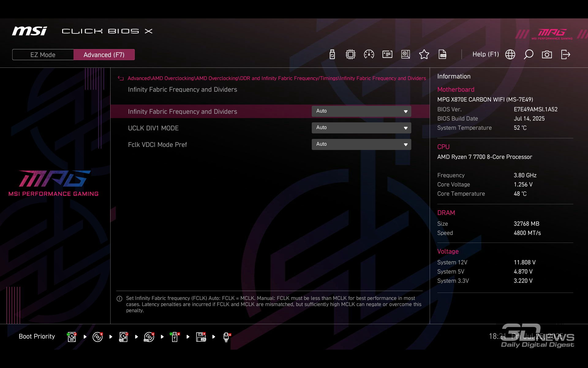
Task: Switch to EZ Mode
Action: [x=43, y=55]
